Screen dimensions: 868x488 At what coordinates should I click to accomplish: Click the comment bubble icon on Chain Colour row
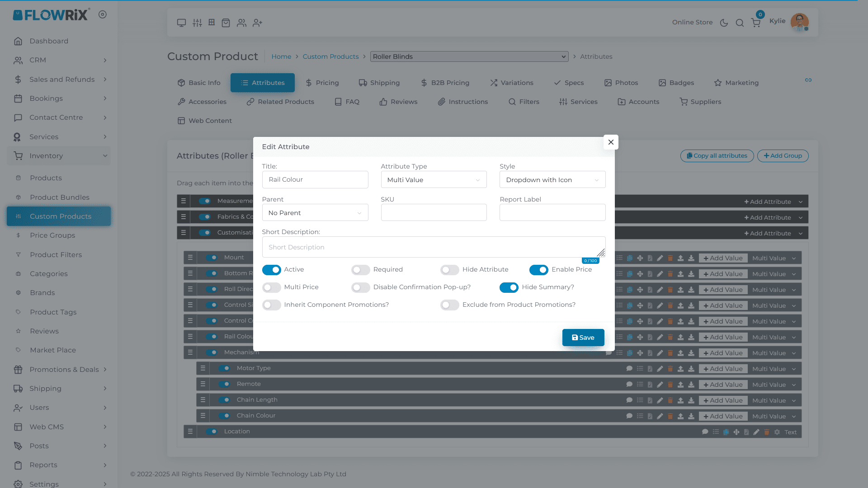[x=629, y=416]
